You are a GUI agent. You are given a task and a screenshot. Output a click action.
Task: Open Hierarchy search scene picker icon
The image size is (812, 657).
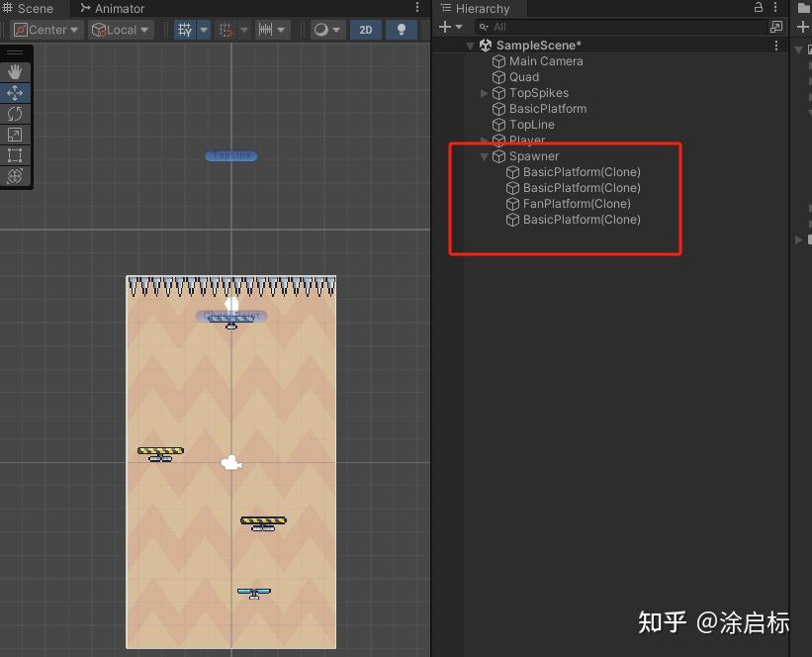[x=776, y=27]
